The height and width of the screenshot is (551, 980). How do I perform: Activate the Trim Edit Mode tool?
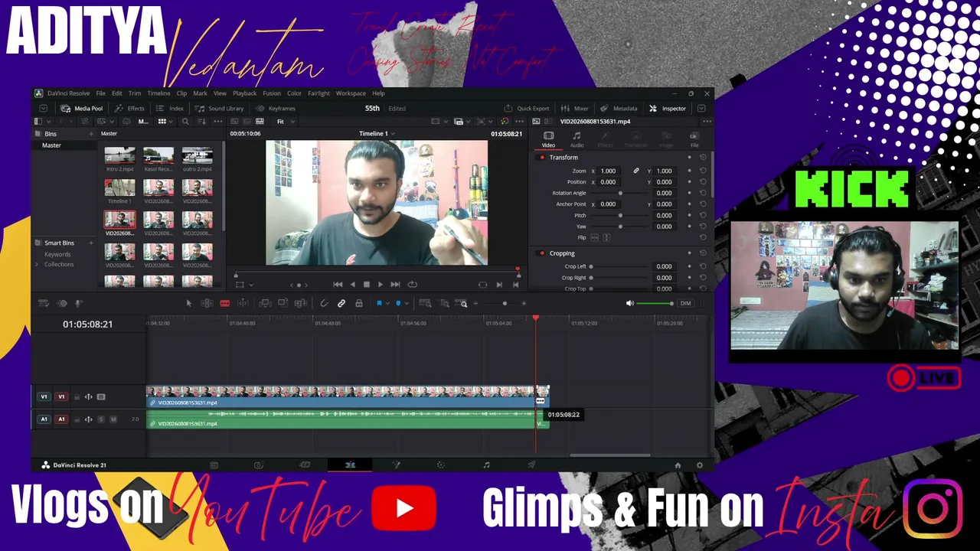pyautogui.click(x=207, y=304)
